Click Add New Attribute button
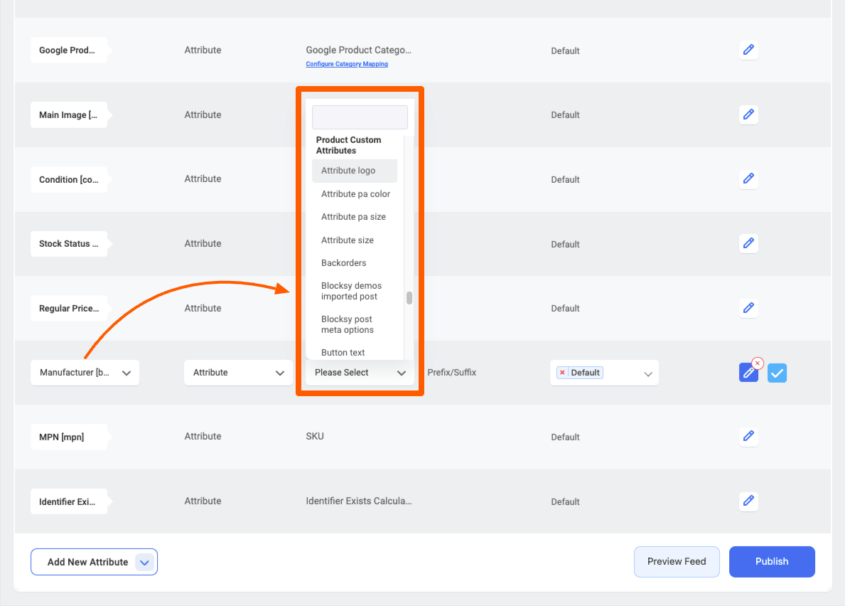Image resolution: width=845 pixels, height=606 pixels. pos(94,562)
